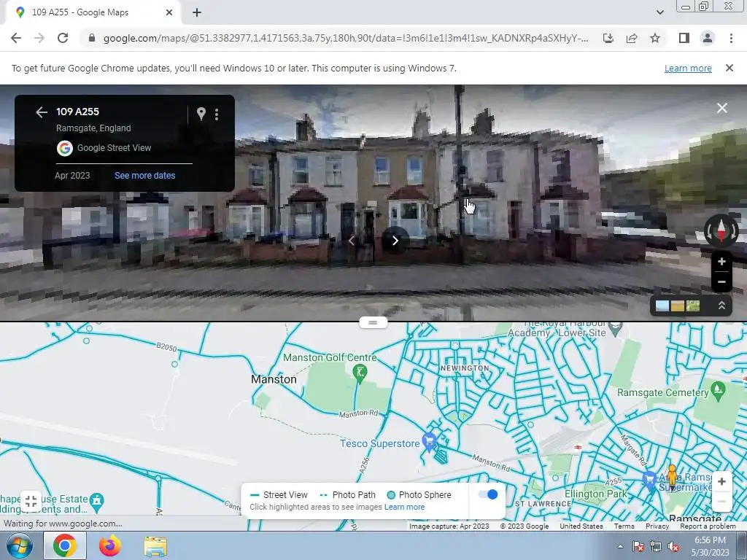Move forward with the right navigation arrow

pos(395,241)
